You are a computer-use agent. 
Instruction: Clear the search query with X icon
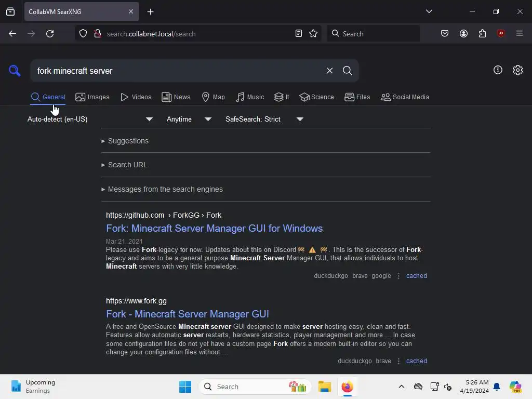tap(329, 71)
